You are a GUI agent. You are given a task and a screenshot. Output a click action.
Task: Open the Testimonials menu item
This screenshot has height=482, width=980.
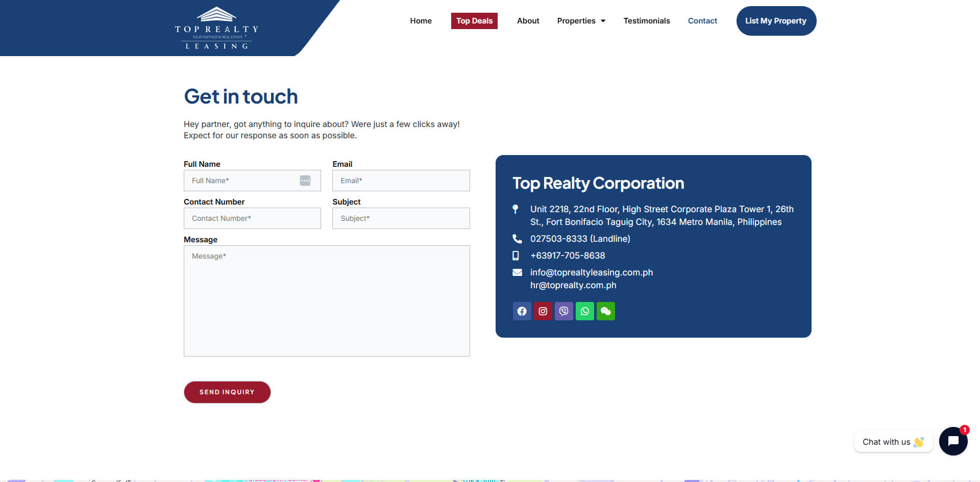tap(647, 21)
